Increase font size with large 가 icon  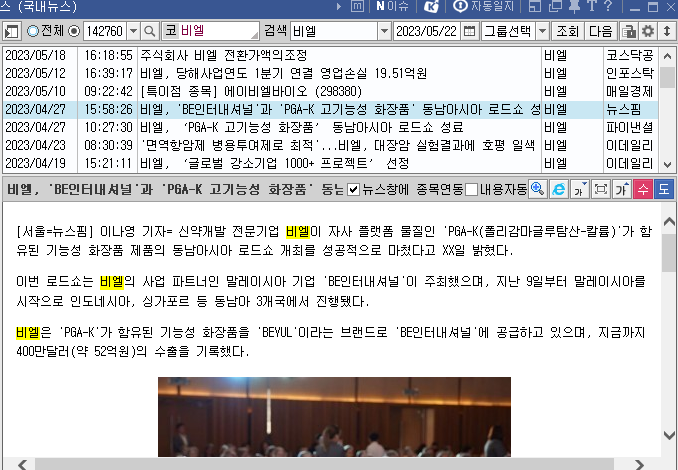coord(621,189)
